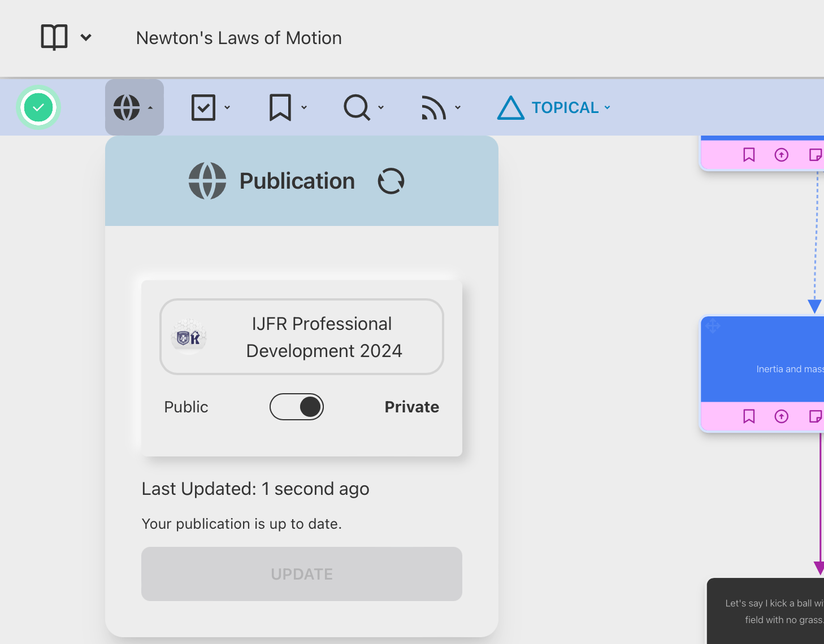This screenshot has height=644, width=824.
Task: Toggle the Public/Private publication switch
Action: pos(297,407)
